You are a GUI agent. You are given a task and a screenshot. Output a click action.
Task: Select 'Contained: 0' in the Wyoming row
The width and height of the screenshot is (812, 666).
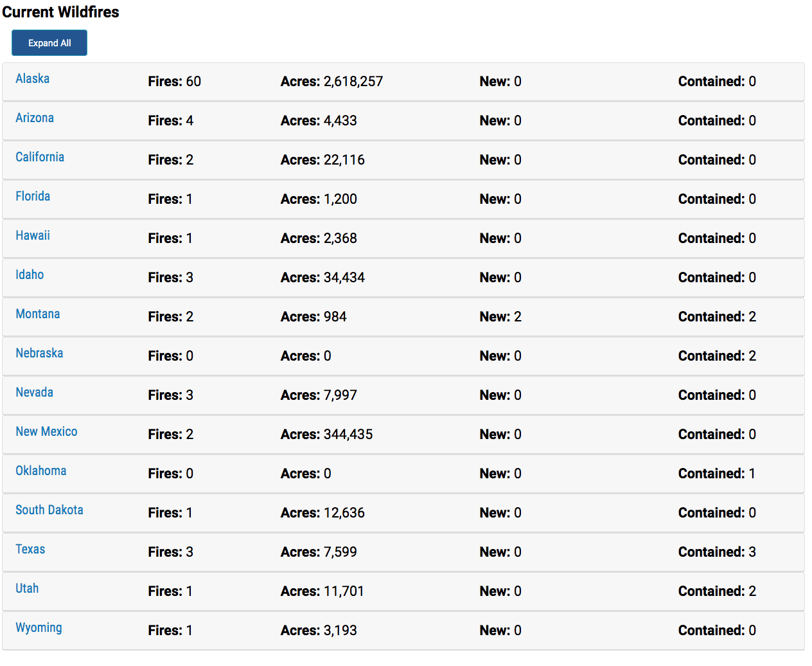click(717, 631)
